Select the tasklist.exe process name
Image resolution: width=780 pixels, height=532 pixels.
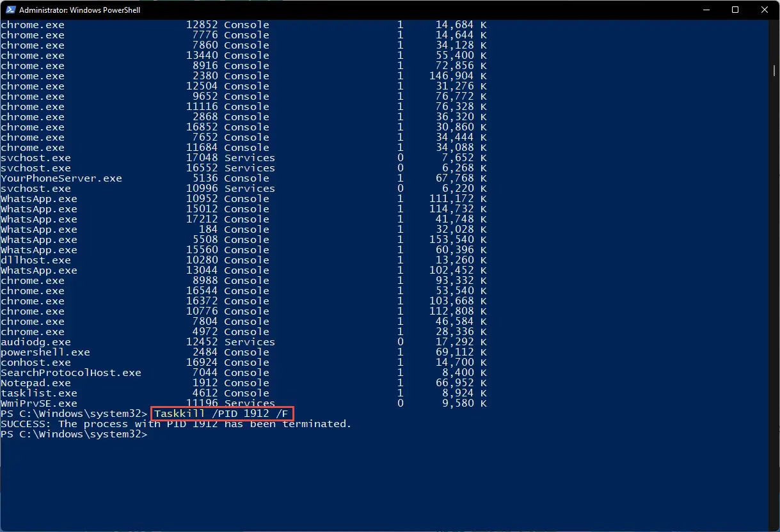point(39,393)
